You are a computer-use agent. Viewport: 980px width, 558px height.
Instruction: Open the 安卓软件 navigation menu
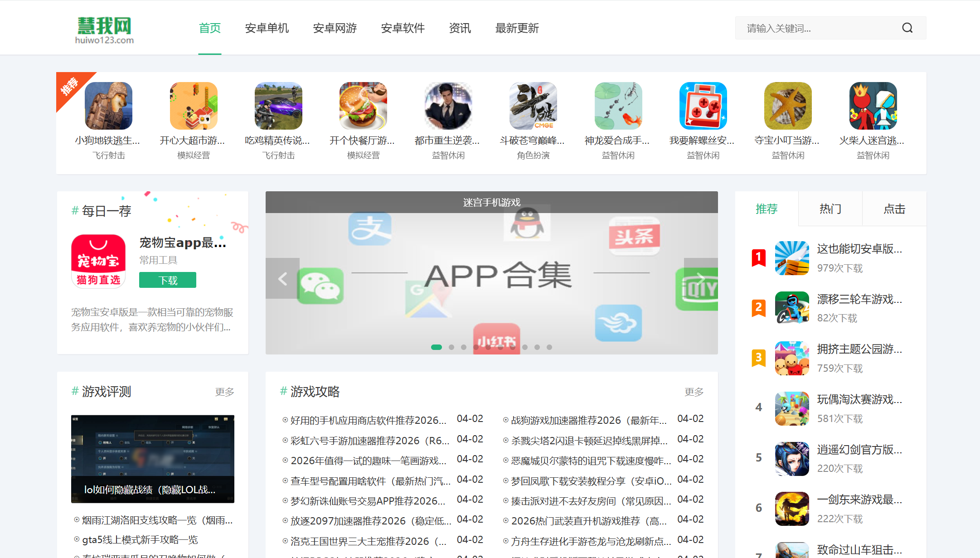click(x=403, y=28)
